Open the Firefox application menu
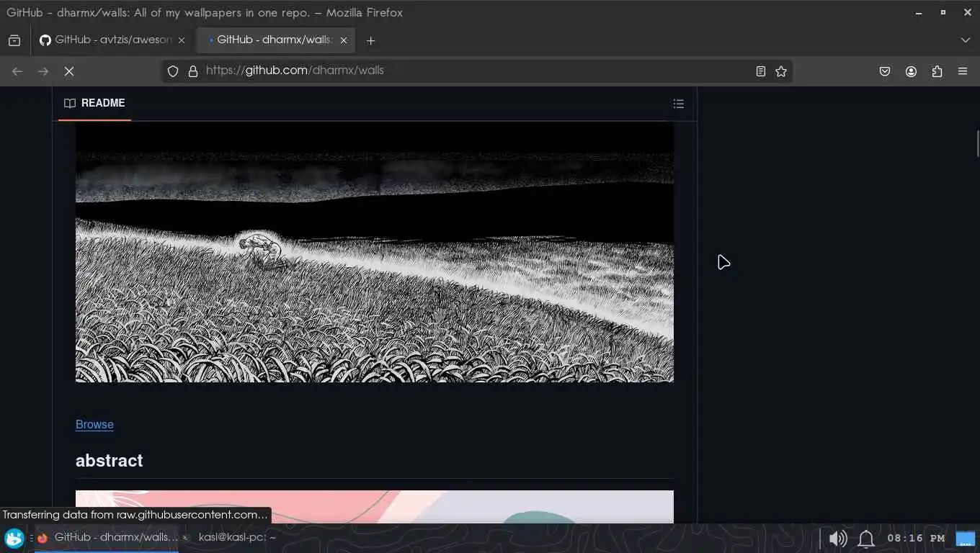980x553 pixels. pyautogui.click(x=963, y=71)
